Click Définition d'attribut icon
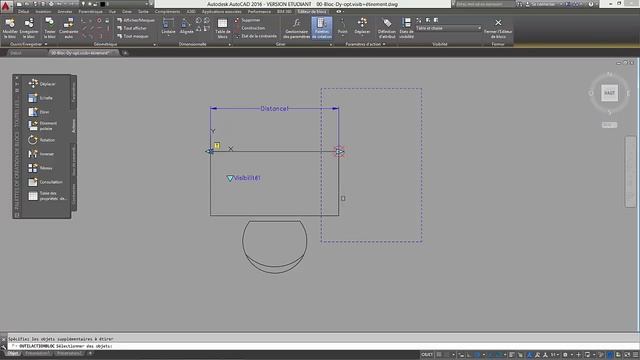Viewport: 640px width, 360px height. 387,28
